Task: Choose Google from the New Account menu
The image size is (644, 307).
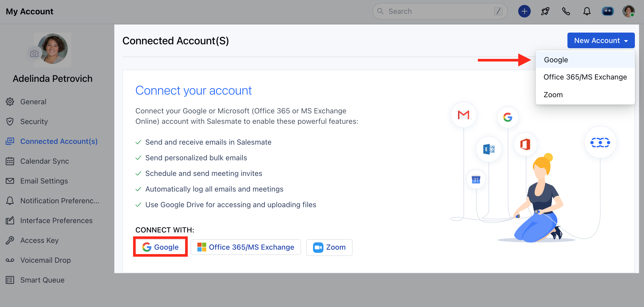Action: (585, 60)
